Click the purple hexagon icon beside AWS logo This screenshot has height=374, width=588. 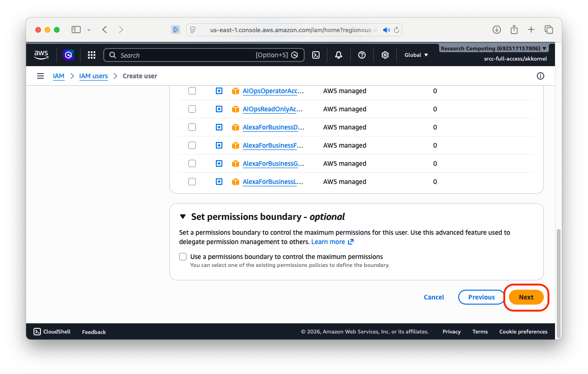click(x=68, y=55)
